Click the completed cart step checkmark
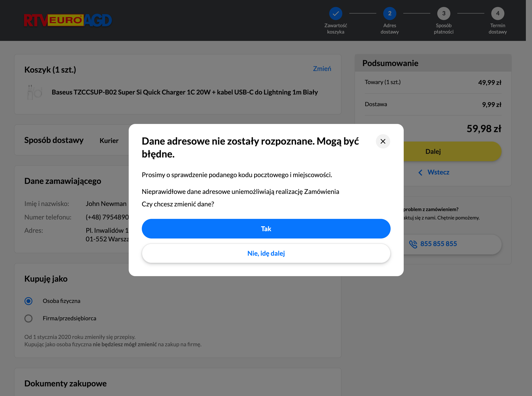This screenshot has height=396, width=532. [x=335, y=13]
